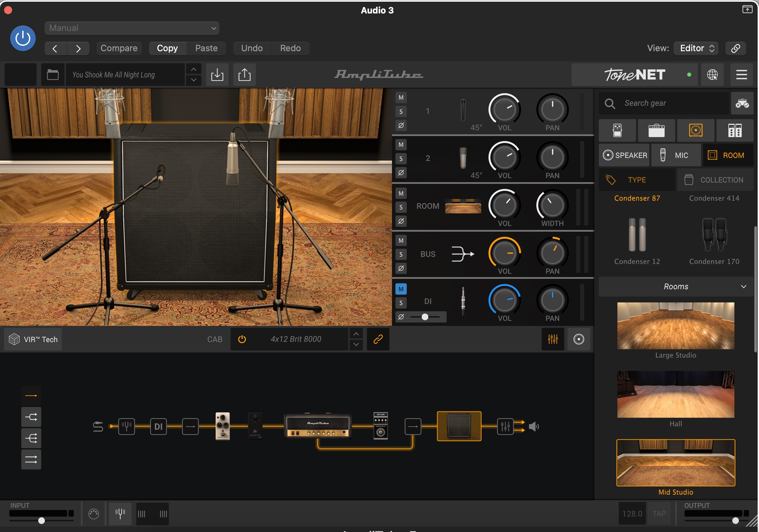Click the share preset upload icon

(x=244, y=74)
